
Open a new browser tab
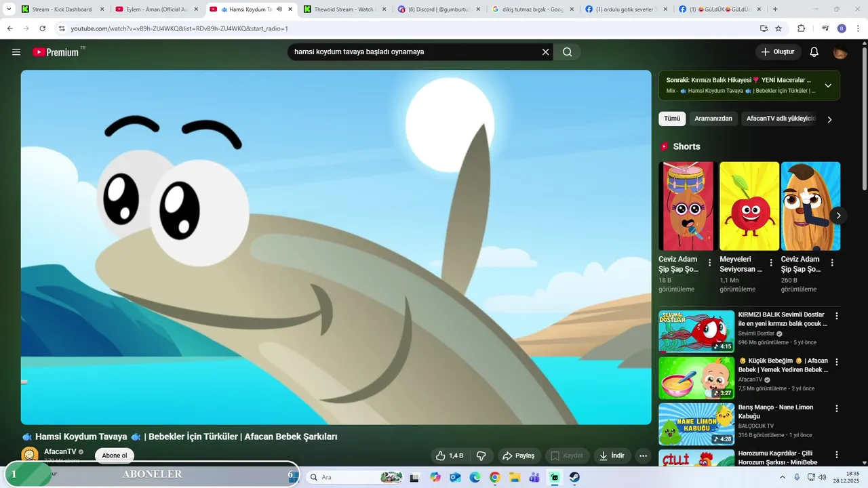click(x=775, y=9)
